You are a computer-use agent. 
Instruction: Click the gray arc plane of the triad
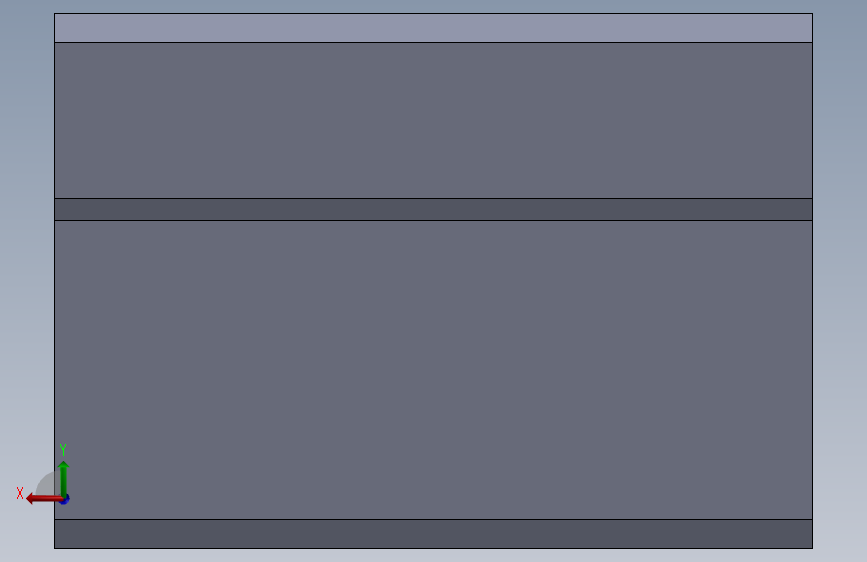tap(48, 485)
